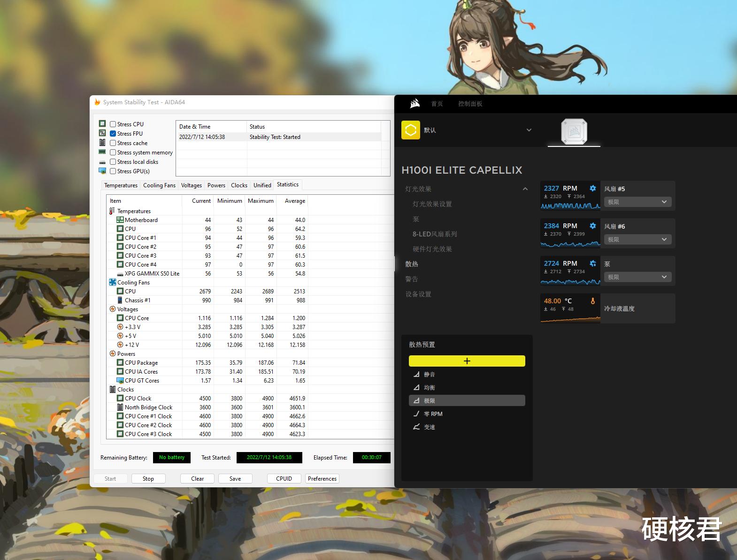Viewport: 737px width, 560px height.
Task: Click the Motherboard row icon
Action: (x=120, y=220)
